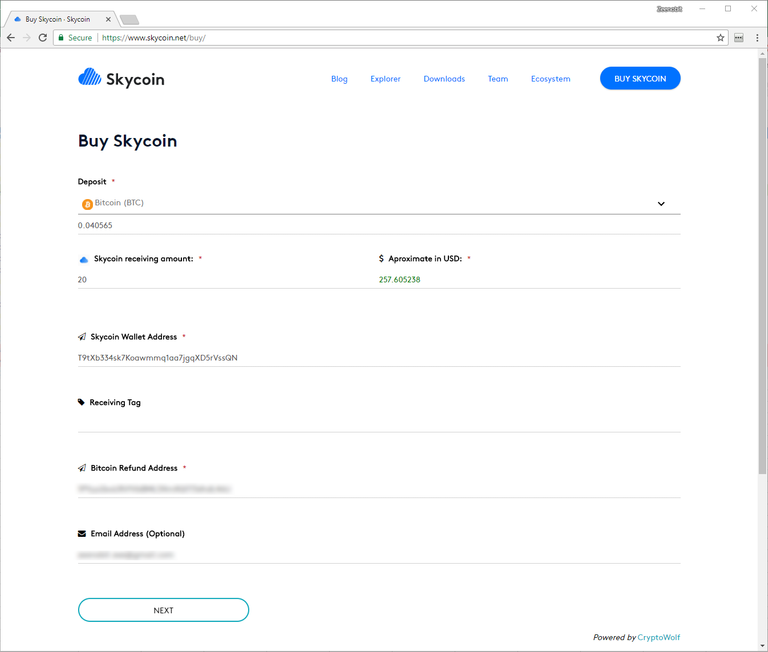Click the Skycoin wordmark in the header

[x=135, y=79]
